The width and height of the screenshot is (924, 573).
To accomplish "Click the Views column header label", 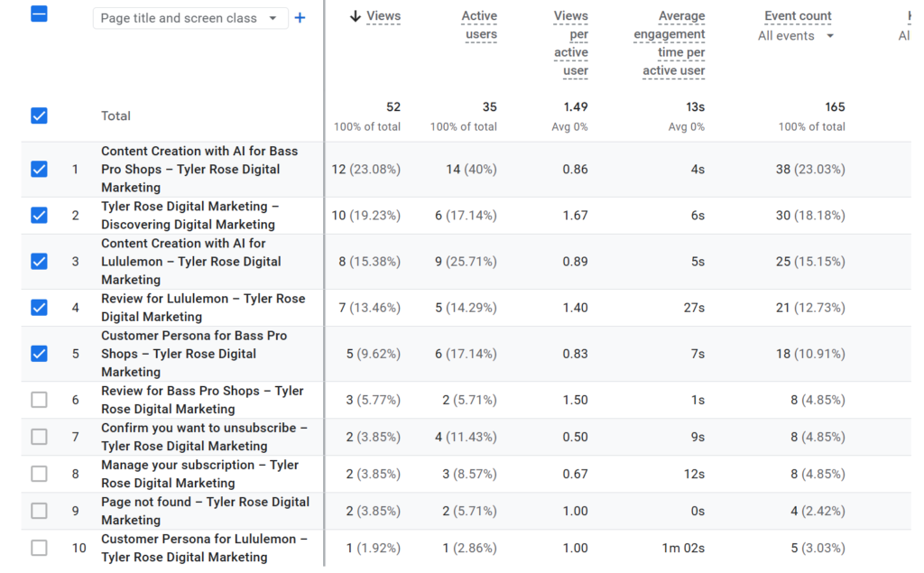I will tap(383, 16).
